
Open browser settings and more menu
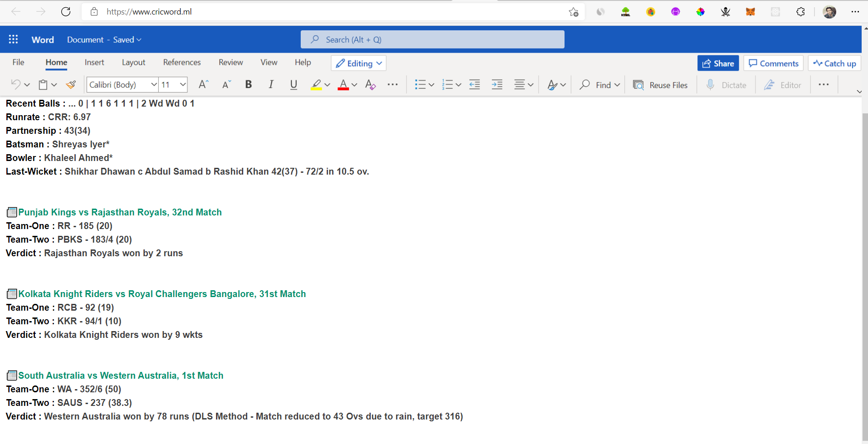[855, 12]
